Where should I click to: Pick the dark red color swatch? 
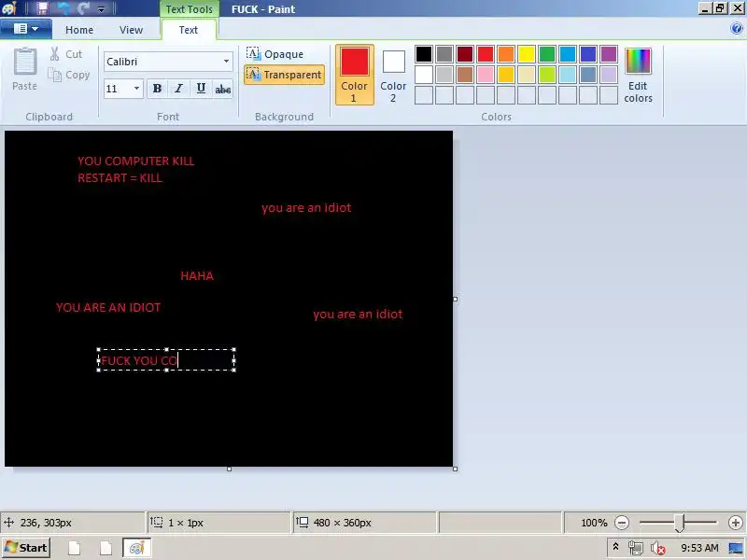pos(464,54)
